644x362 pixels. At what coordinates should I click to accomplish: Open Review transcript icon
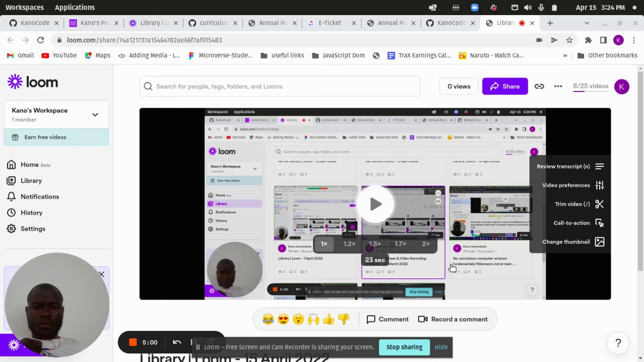click(599, 166)
